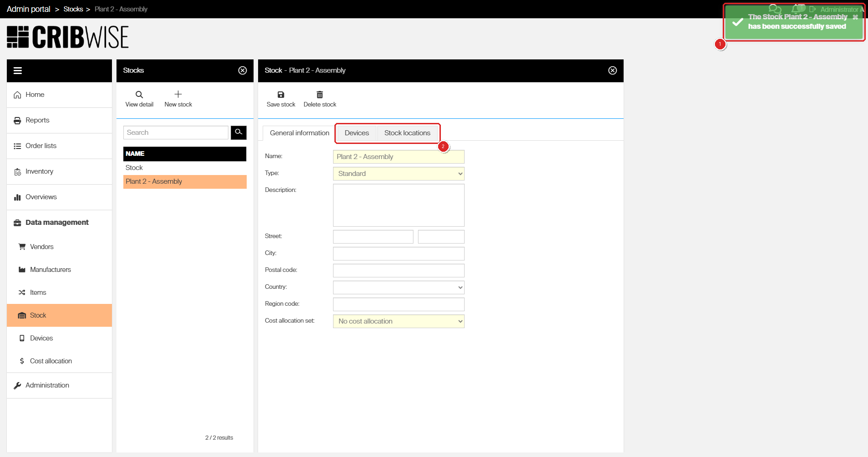This screenshot has width=868, height=457.
Task: Run search with the black magnifier button
Action: coord(238,133)
